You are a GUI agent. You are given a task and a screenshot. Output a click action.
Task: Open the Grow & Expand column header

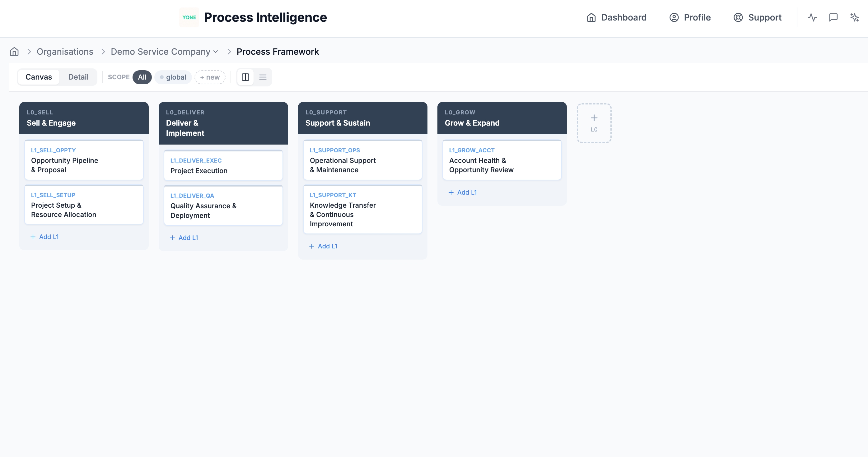point(502,118)
